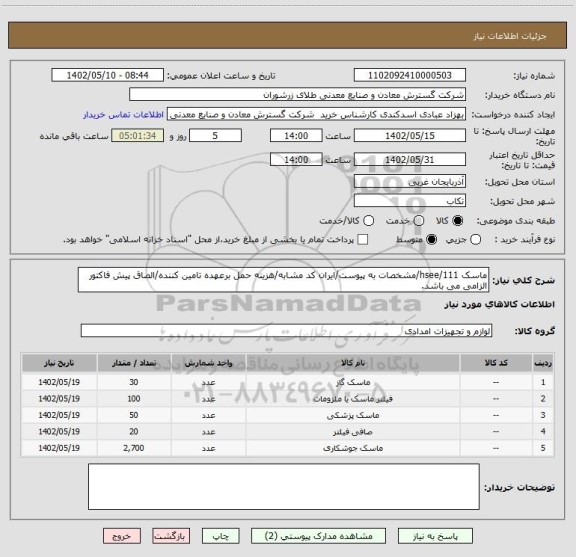Select the ماسک پزشکی item row
Screen dimensions: 576x557
pos(288,415)
